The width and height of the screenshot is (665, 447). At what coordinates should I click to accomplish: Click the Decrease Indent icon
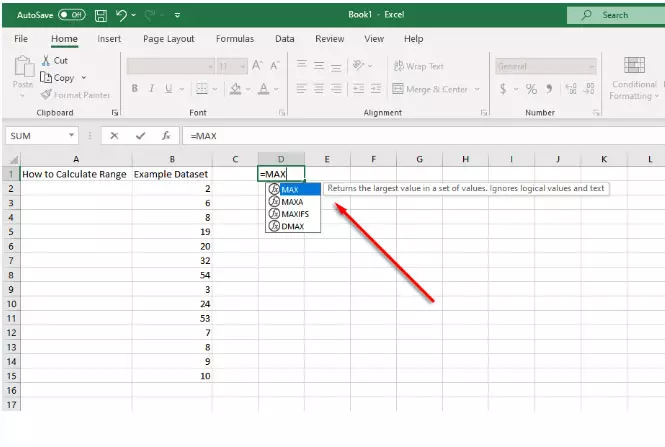pyautogui.click(x=359, y=89)
